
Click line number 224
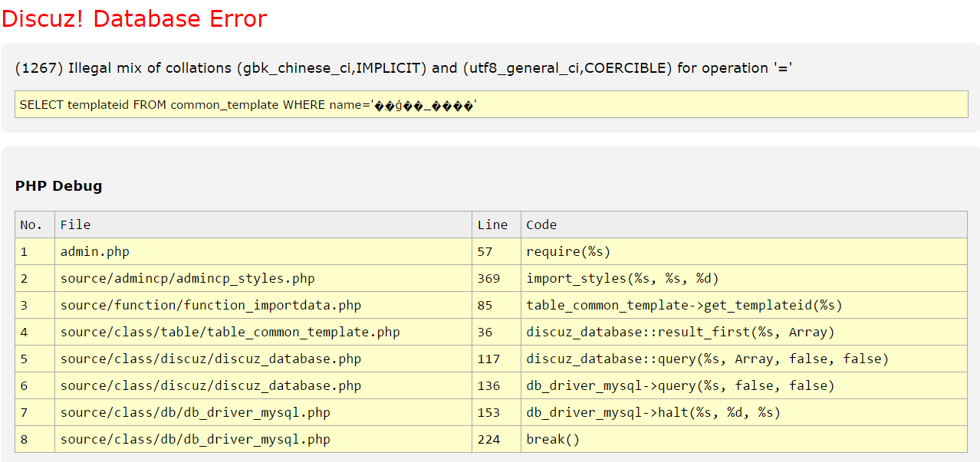point(496,439)
